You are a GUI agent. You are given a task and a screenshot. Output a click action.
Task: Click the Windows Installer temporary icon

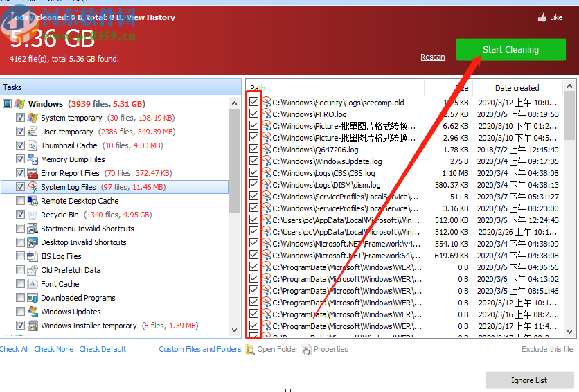click(33, 326)
